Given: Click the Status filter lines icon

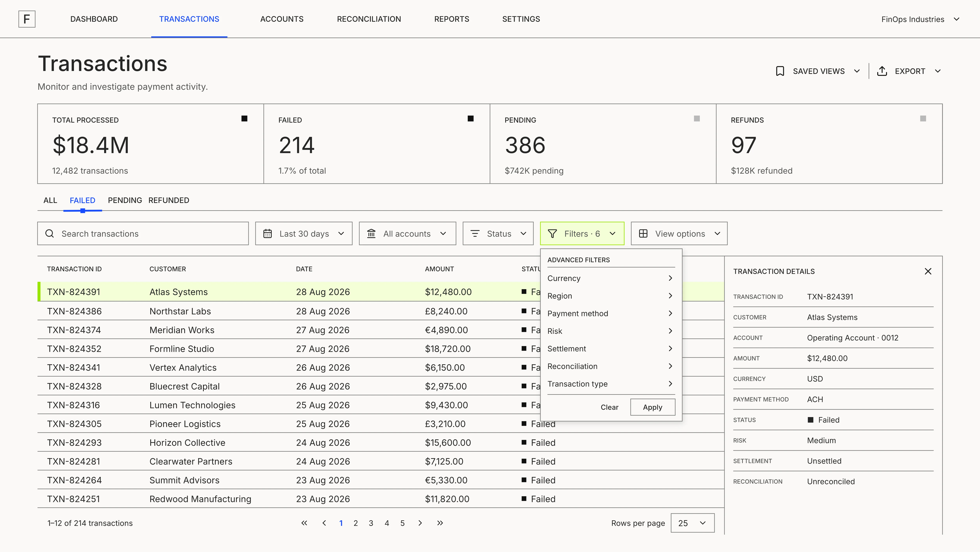Looking at the screenshot, I should pyautogui.click(x=475, y=233).
